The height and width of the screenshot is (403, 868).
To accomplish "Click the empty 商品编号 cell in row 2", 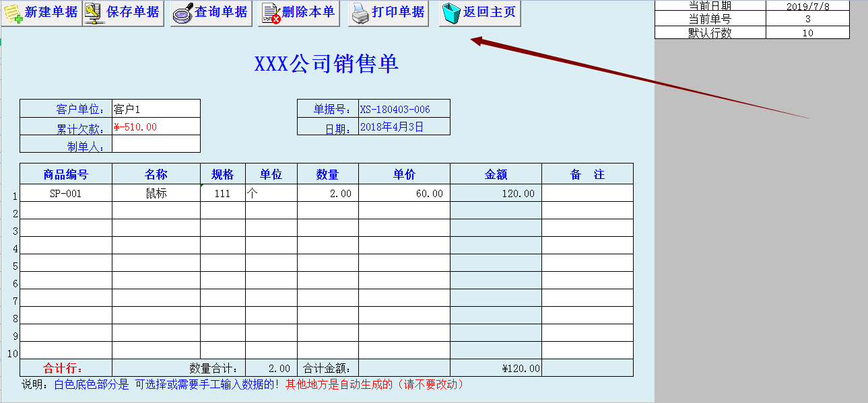I will [66, 211].
